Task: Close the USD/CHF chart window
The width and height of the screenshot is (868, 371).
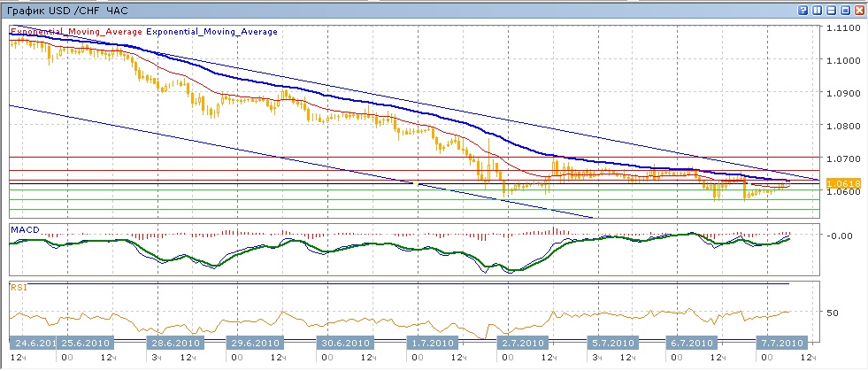Action: [x=859, y=10]
